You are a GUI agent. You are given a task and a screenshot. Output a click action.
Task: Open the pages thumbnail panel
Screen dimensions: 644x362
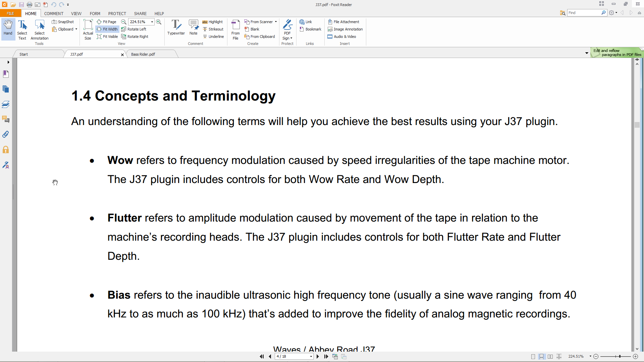tap(6, 89)
